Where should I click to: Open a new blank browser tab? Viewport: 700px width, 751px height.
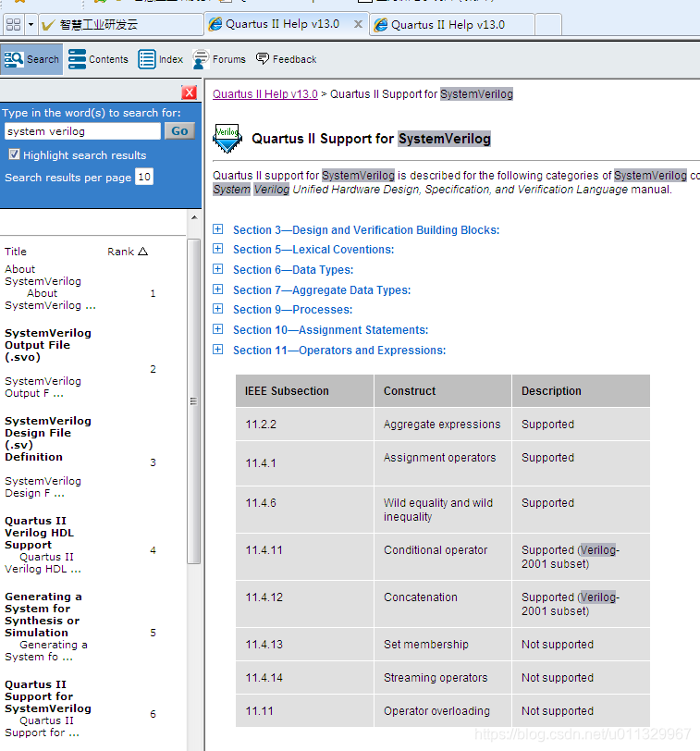coord(548,24)
